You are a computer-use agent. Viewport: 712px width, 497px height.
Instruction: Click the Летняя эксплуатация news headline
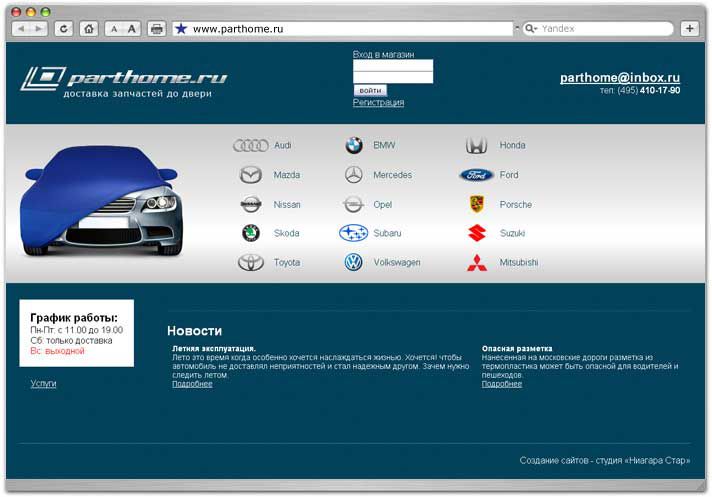tap(214, 349)
